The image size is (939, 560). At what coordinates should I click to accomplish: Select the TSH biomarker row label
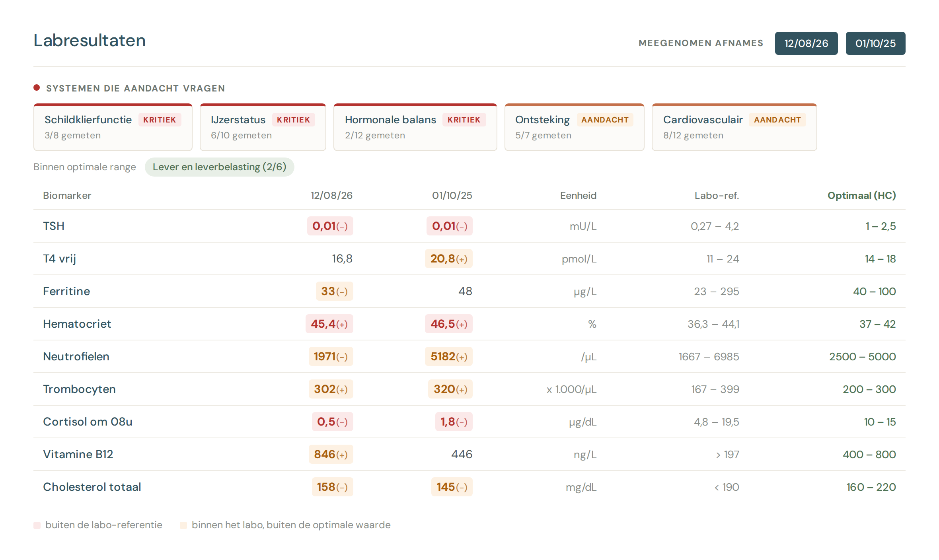point(54,226)
